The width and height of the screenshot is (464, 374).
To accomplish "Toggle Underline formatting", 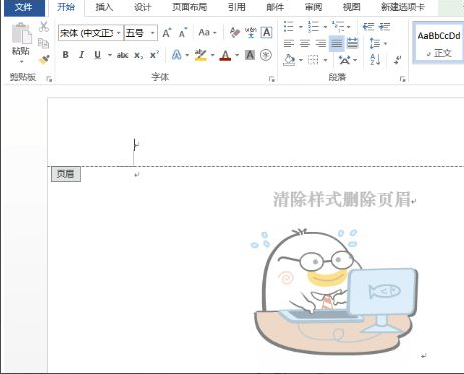I will tap(97, 55).
